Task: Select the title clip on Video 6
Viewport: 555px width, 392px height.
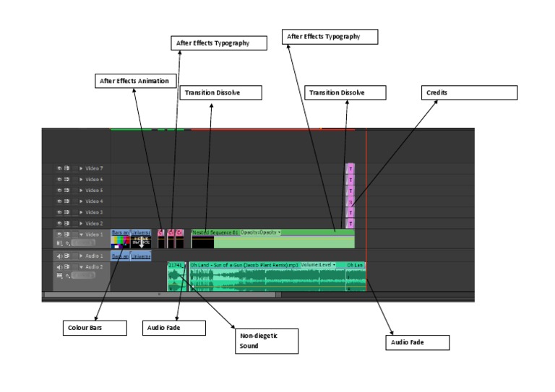Action: (350, 180)
